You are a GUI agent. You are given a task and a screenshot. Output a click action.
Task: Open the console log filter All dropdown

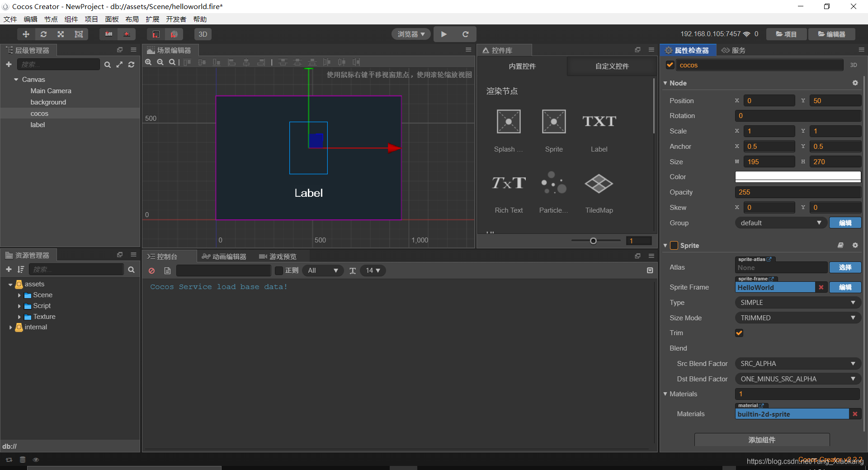[323, 271]
